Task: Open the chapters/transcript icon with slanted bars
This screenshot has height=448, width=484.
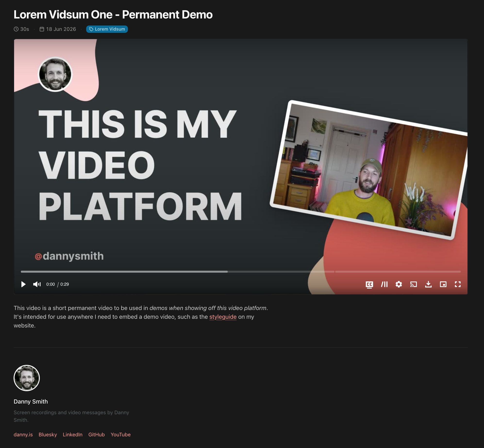Action: (384, 284)
